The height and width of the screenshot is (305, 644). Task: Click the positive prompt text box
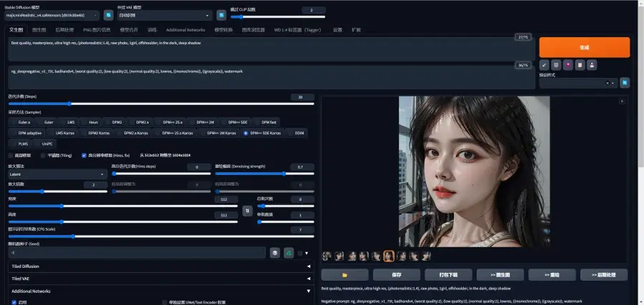[272, 49]
